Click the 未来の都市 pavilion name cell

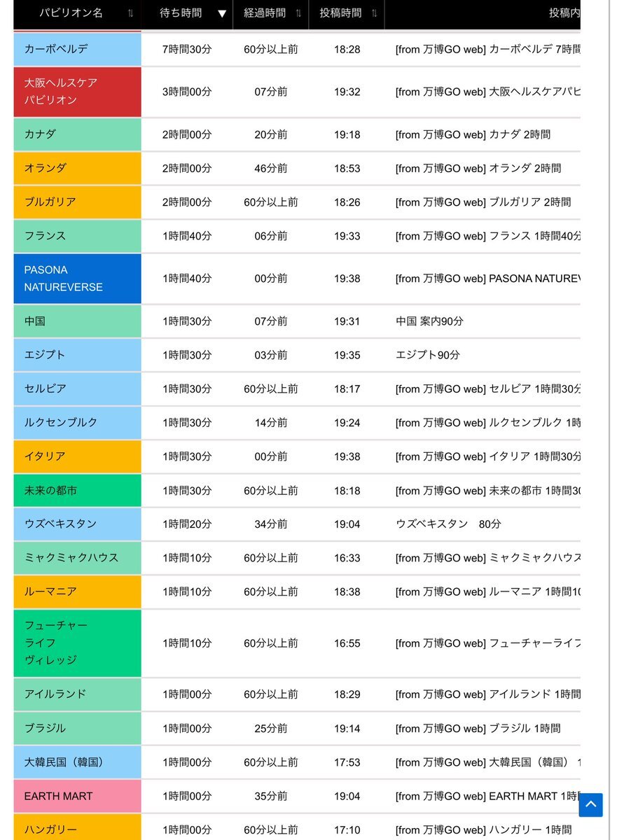pyautogui.click(x=77, y=491)
